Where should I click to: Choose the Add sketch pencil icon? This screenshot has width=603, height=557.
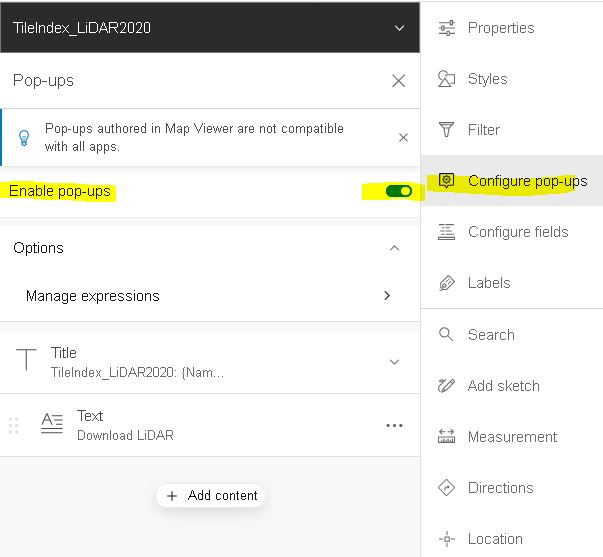pyautogui.click(x=447, y=386)
